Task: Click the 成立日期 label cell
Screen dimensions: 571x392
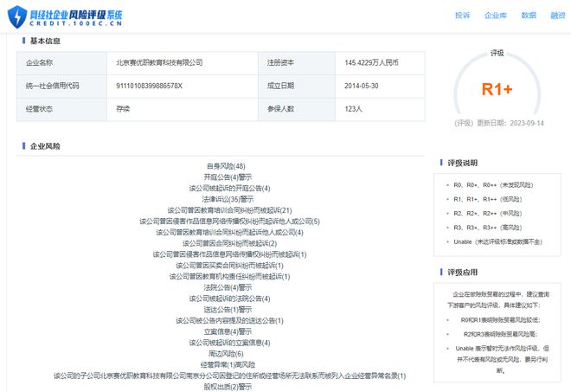Action: 297,87
